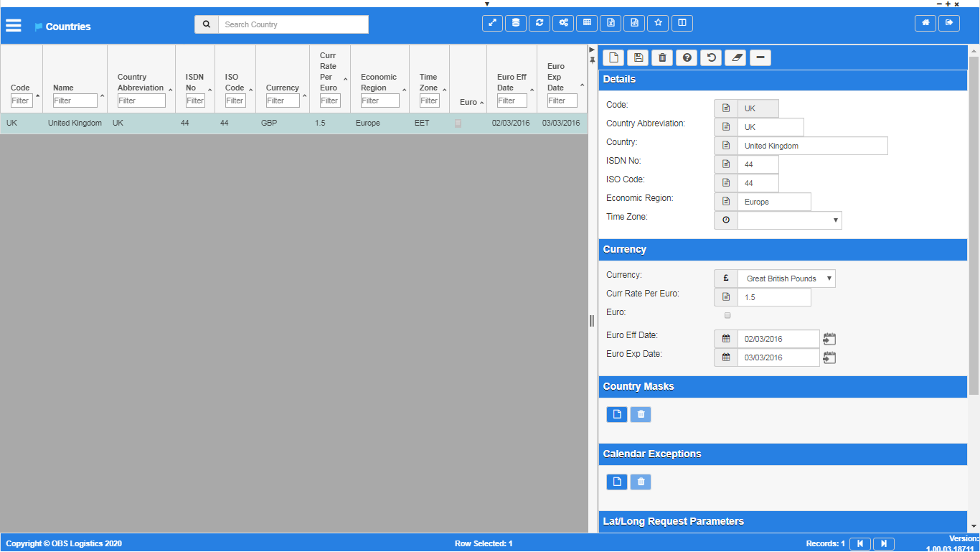980x552 pixels.
Task: Click the star favorites icon
Action: [x=658, y=23]
